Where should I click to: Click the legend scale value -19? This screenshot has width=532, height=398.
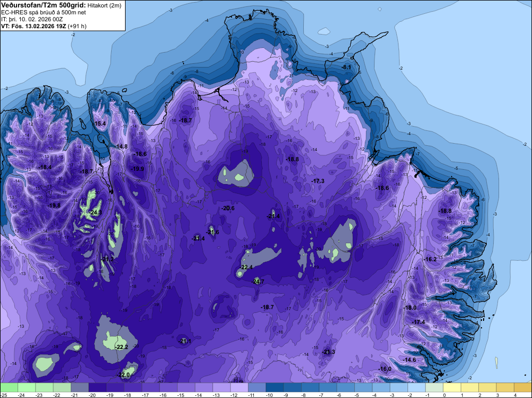coord(109,395)
